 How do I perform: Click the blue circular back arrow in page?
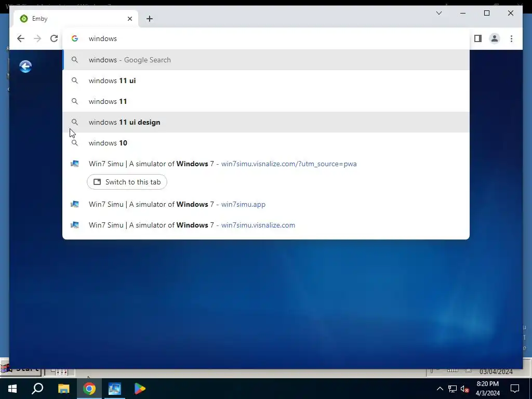click(x=25, y=66)
